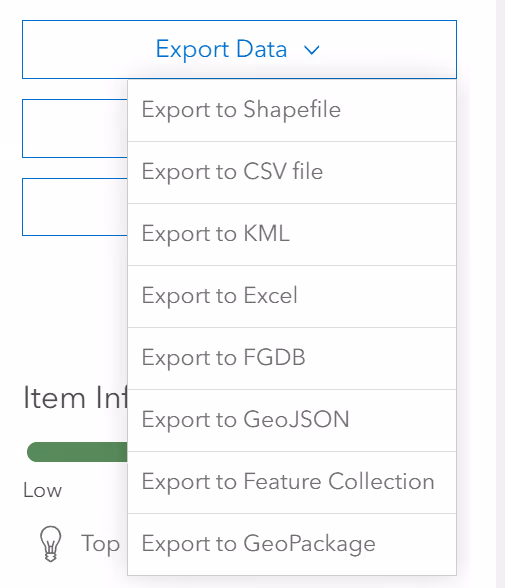Choose Export to Shapefile
505x588 pixels.
coord(292,111)
